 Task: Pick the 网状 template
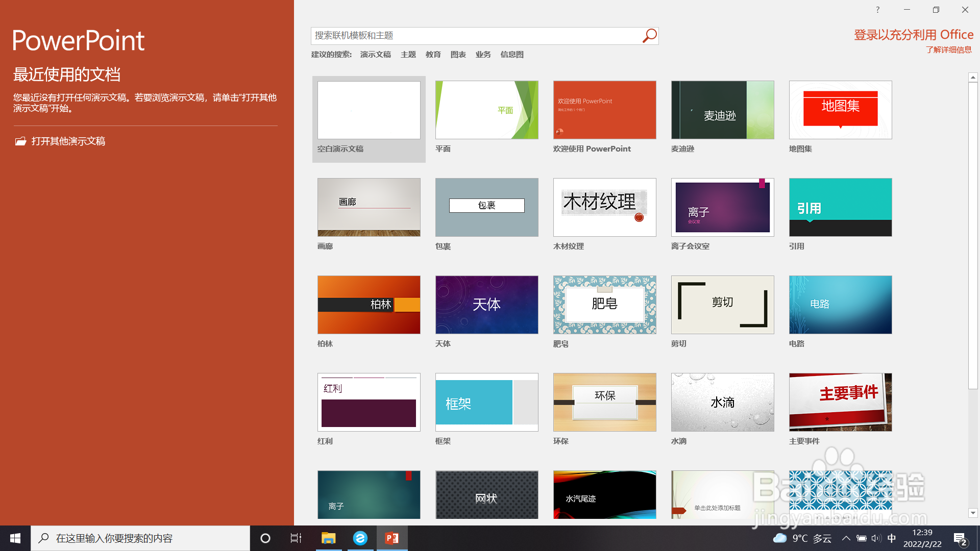point(487,495)
